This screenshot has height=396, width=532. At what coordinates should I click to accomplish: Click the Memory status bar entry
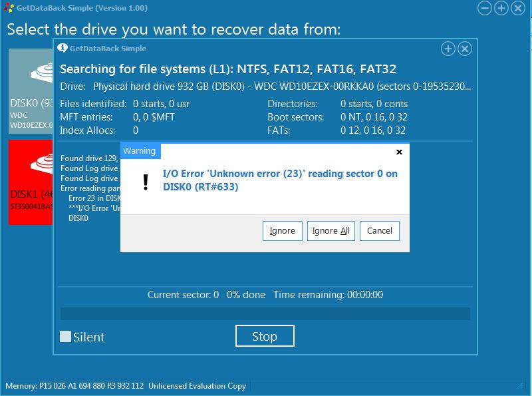[x=74, y=386]
